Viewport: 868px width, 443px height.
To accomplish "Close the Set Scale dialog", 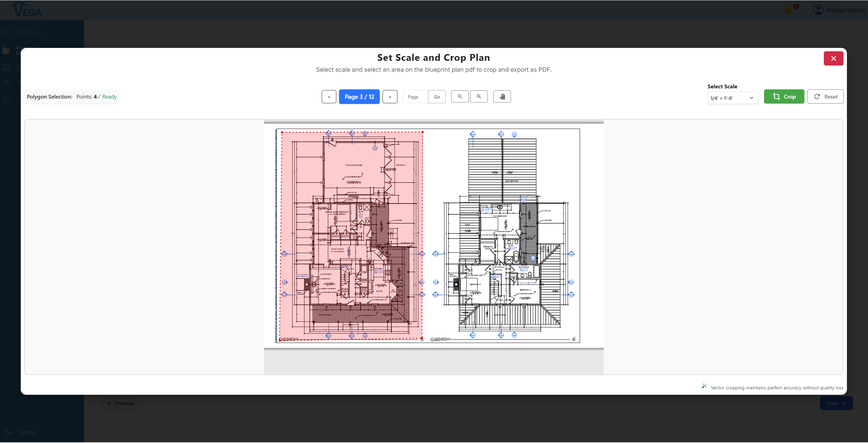I will 833,58.
